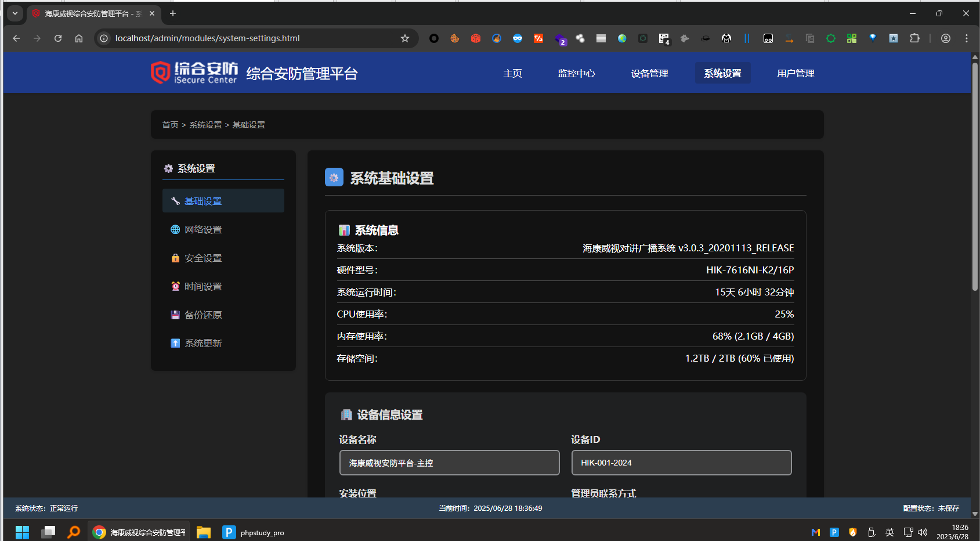The height and width of the screenshot is (541, 980).
Task: Select 基础设置 with the wrench icon
Action: tap(202, 201)
